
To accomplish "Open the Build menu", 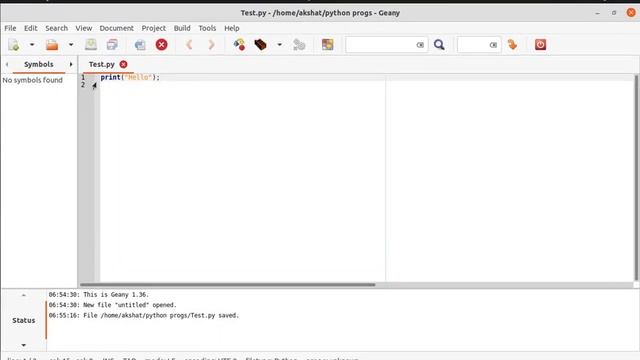I will [182, 28].
